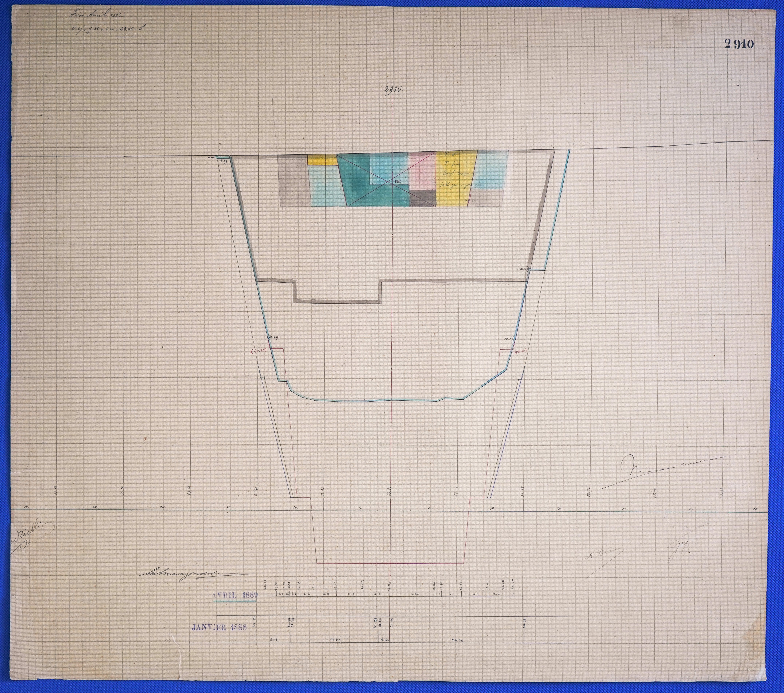This screenshot has height=693, width=784.
Task: Click the bold 2910 number at top right
Action: coord(739,44)
